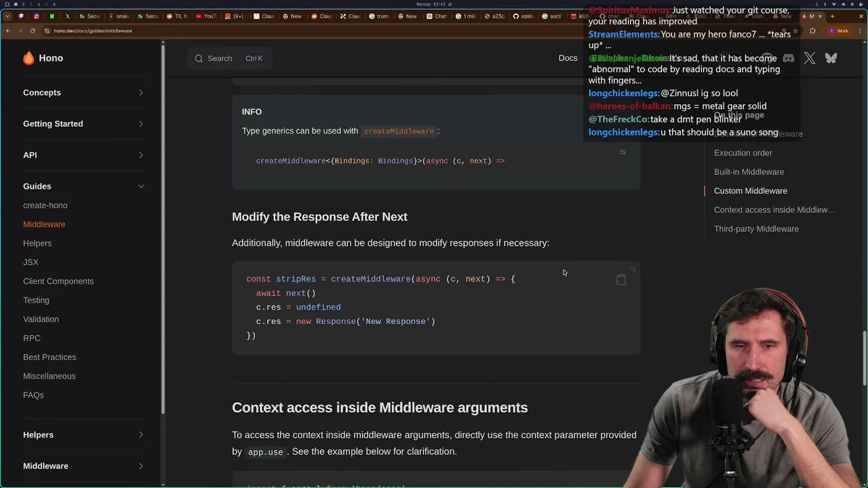Open the X (Twitter) social icon in header
Screen dimensions: 868x488
810,58
